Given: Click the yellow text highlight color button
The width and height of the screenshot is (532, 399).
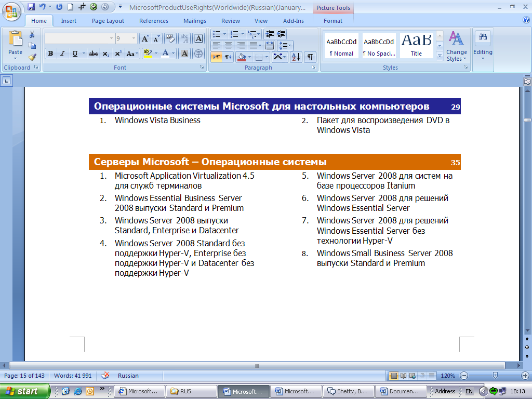Looking at the screenshot, I should [x=148, y=54].
